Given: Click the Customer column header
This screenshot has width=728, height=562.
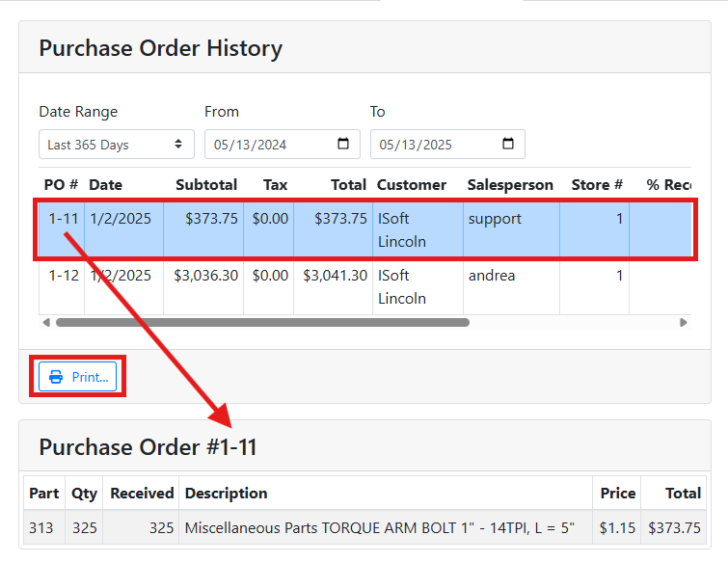Looking at the screenshot, I should [412, 184].
